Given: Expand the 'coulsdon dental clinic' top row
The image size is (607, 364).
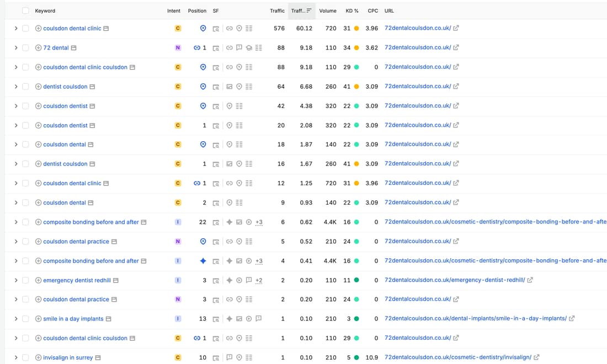Looking at the screenshot, I should (16, 28).
